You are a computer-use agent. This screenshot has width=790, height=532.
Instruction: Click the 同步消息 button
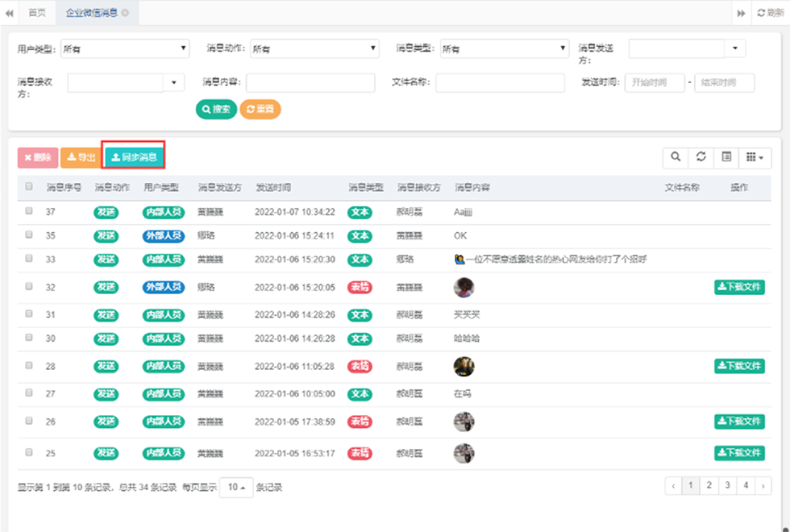[134, 157]
